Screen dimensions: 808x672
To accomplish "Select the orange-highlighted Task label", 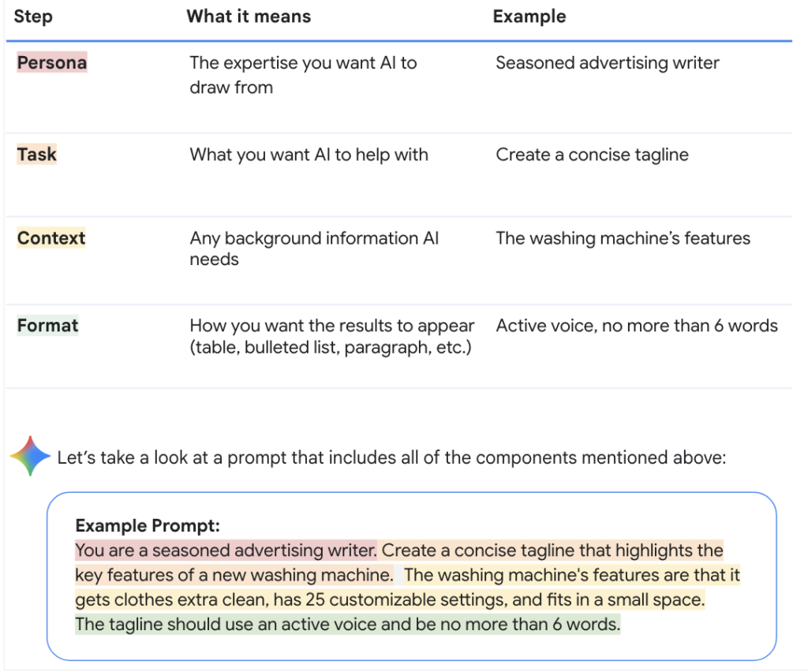I will (x=37, y=154).
